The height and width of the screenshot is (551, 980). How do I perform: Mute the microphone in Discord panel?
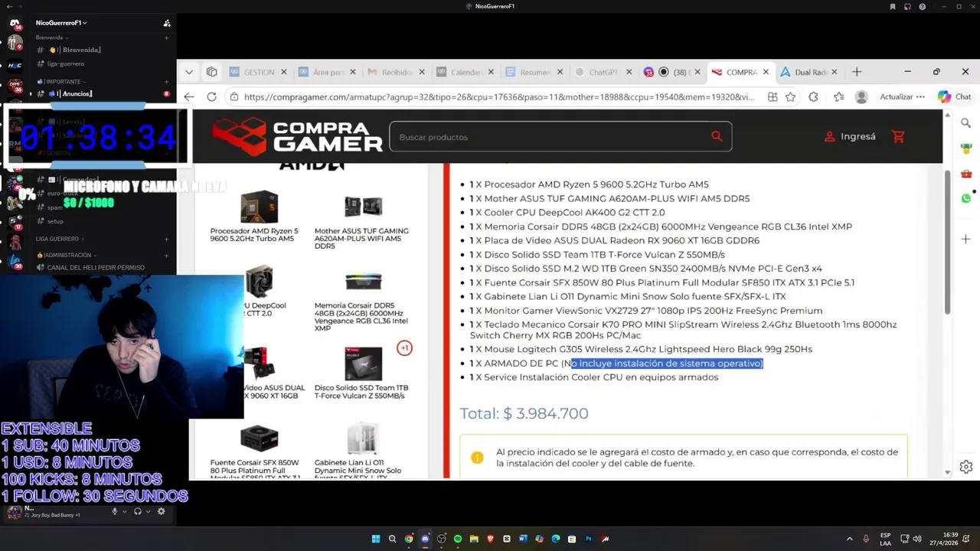coord(115,511)
